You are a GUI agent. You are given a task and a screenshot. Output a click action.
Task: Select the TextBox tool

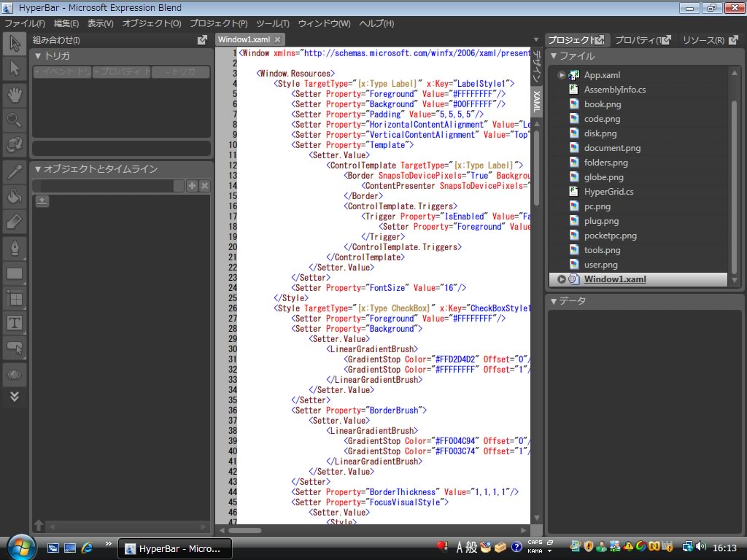click(x=15, y=323)
